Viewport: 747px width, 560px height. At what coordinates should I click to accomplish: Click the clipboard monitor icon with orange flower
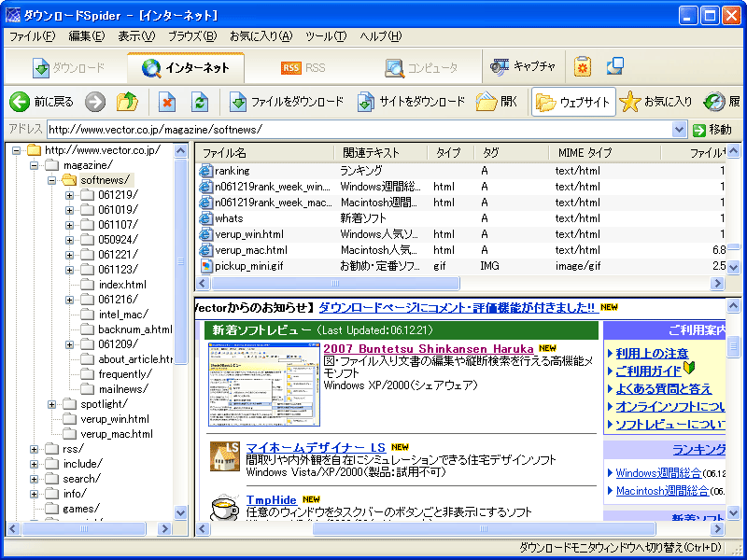[582, 66]
